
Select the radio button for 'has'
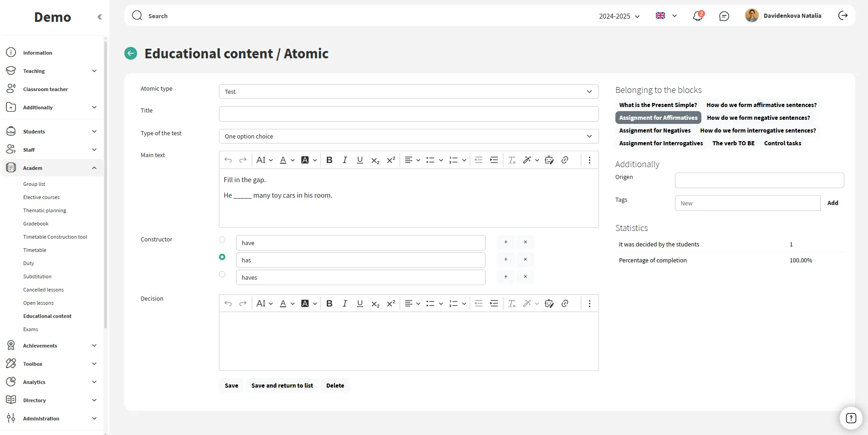pos(222,257)
